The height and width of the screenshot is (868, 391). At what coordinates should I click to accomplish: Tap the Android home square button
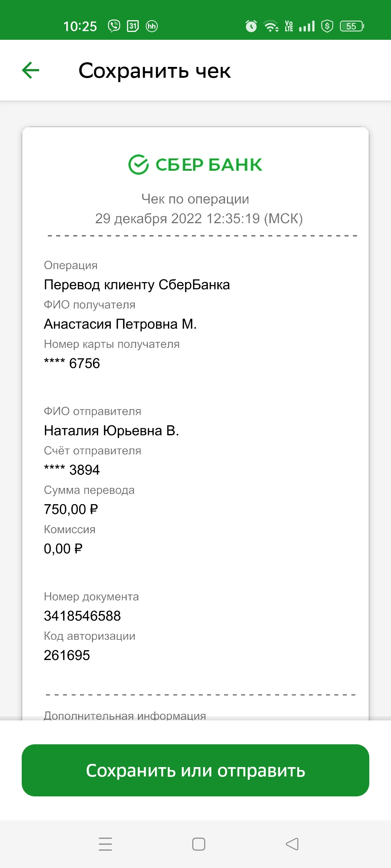pos(199,844)
